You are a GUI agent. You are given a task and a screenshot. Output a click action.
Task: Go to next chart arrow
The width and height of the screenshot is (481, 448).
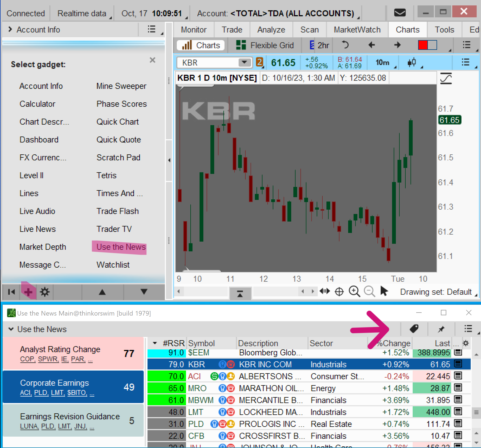click(x=397, y=45)
